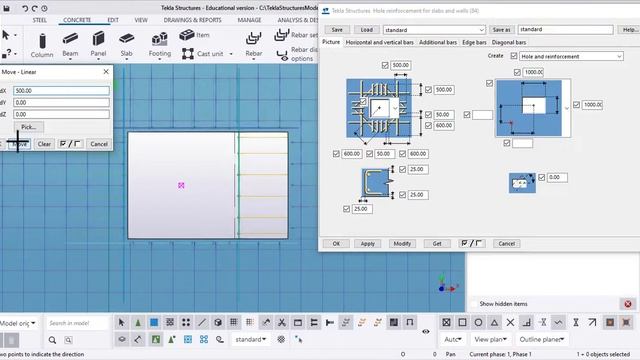Toggle checkbox beside top 500.00 field
640x360 pixels.
(384, 65)
